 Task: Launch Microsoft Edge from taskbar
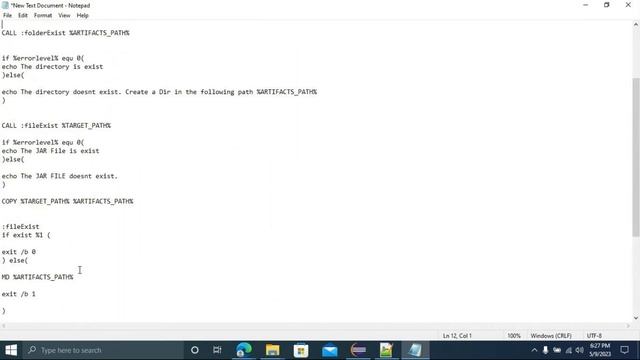244,350
